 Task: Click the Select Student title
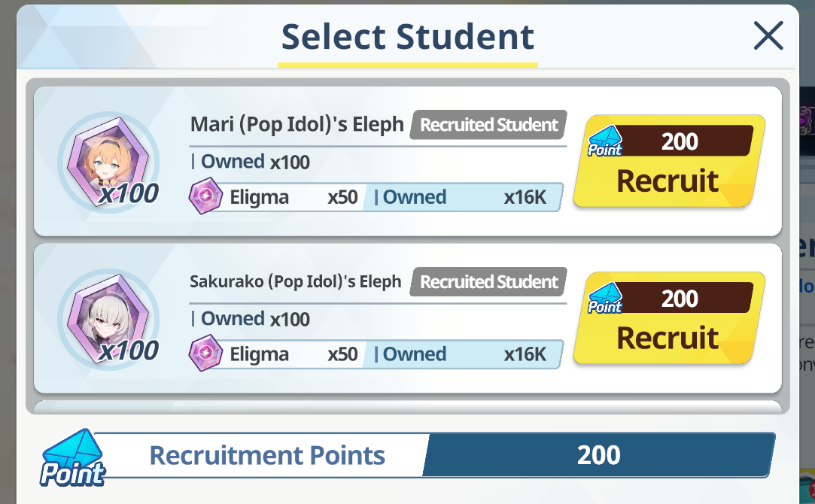[408, 37]
